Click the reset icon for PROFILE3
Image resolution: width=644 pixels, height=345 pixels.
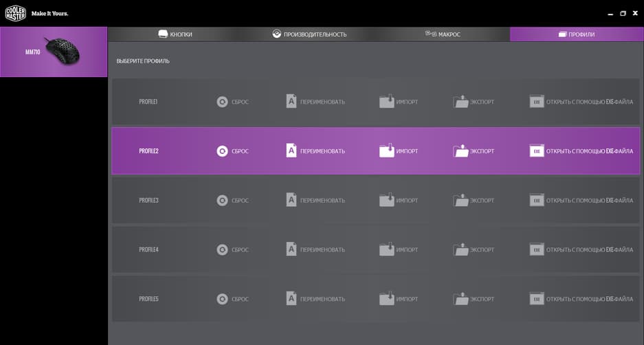(x=222, y=201)
